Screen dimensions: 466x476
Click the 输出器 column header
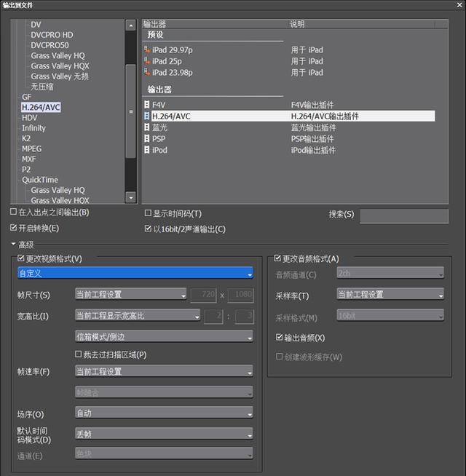[x=215, y=24]
